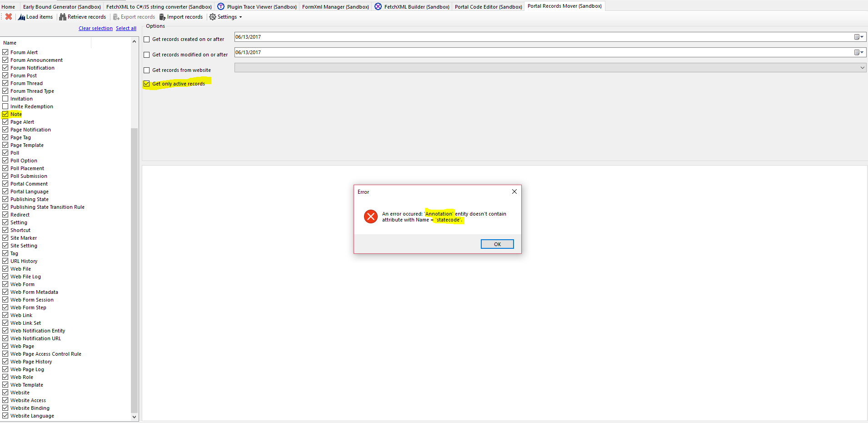Click the Settings gear icon
Image resolution: width=868 pixels, height=423 pixels.
(x=213, y=17)
